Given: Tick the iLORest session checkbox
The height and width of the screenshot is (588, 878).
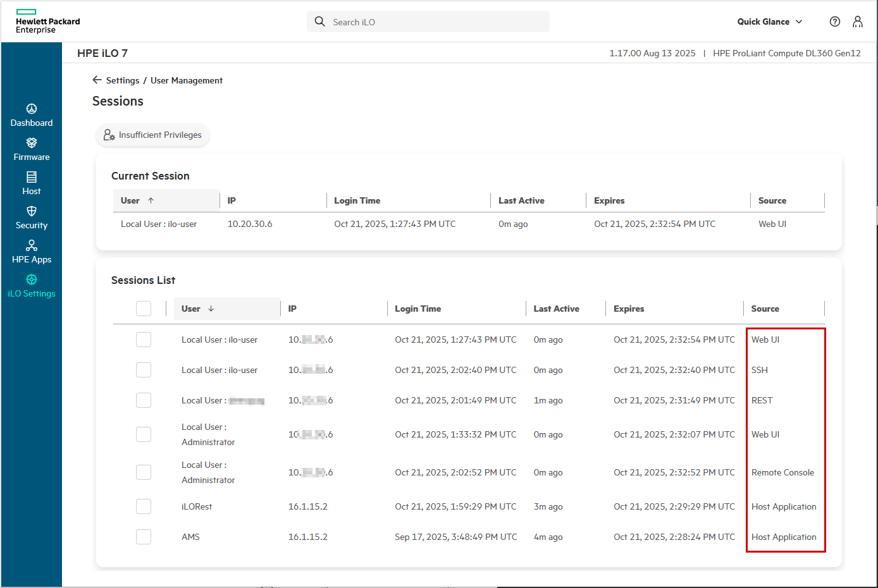Looking at the screenshot, I should (x=144, y=506).
